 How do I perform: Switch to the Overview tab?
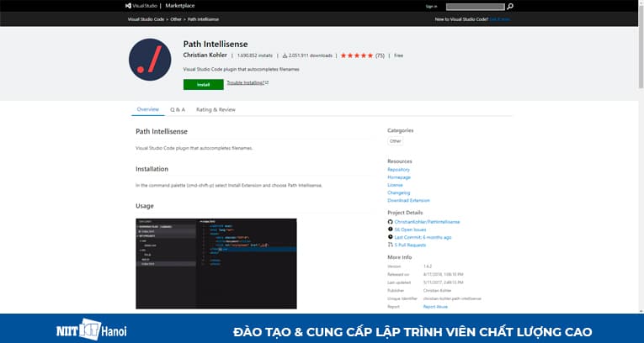(x=148, y=109)
